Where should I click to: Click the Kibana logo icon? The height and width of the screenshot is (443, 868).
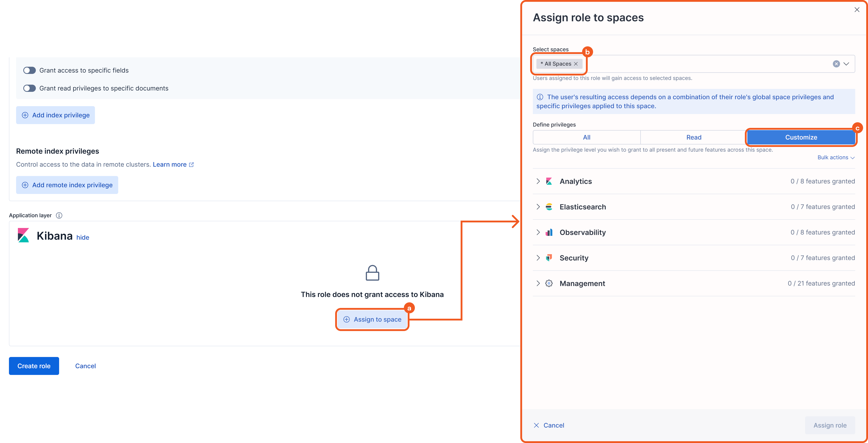click(x=23, y=235)
